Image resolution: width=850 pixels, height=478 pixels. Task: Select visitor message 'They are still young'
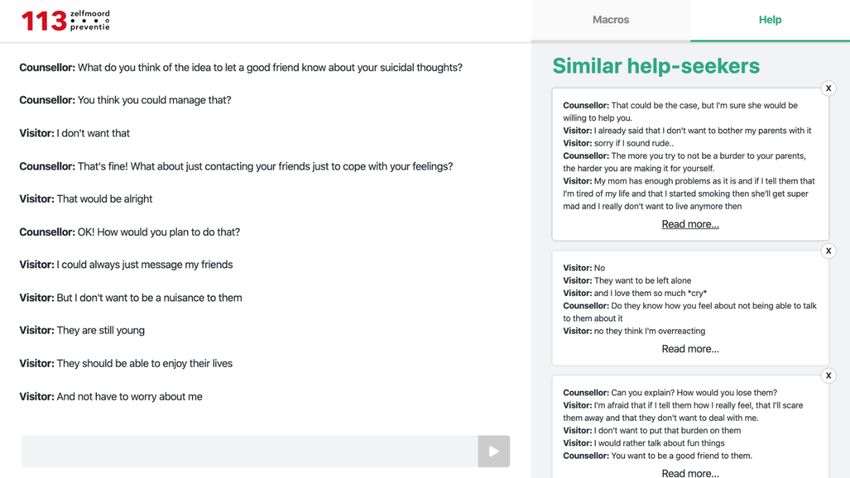click(82, 331)
